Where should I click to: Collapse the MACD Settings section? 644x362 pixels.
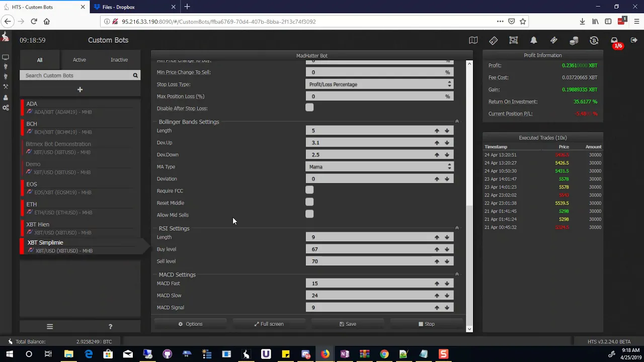(457, 275)
